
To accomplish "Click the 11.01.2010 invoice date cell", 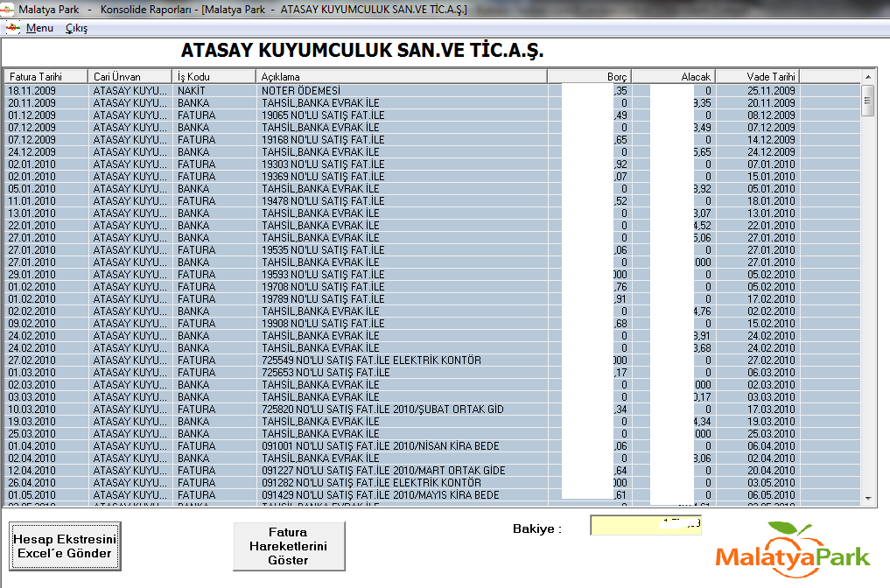I will pos(46,201).
